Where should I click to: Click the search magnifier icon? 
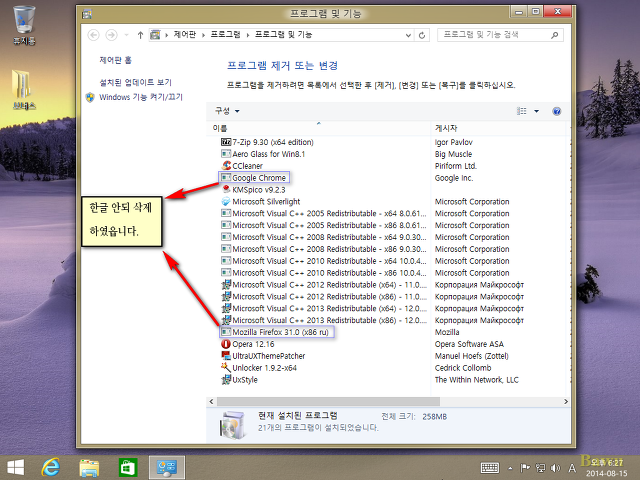point(554,35)
